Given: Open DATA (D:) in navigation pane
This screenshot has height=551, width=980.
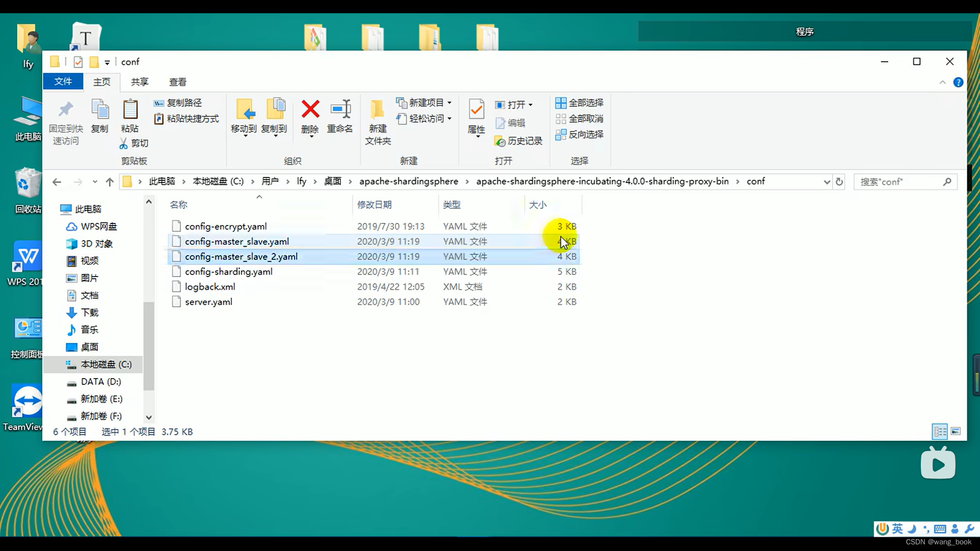Looking at the screenshot, I should click(94, 382).
